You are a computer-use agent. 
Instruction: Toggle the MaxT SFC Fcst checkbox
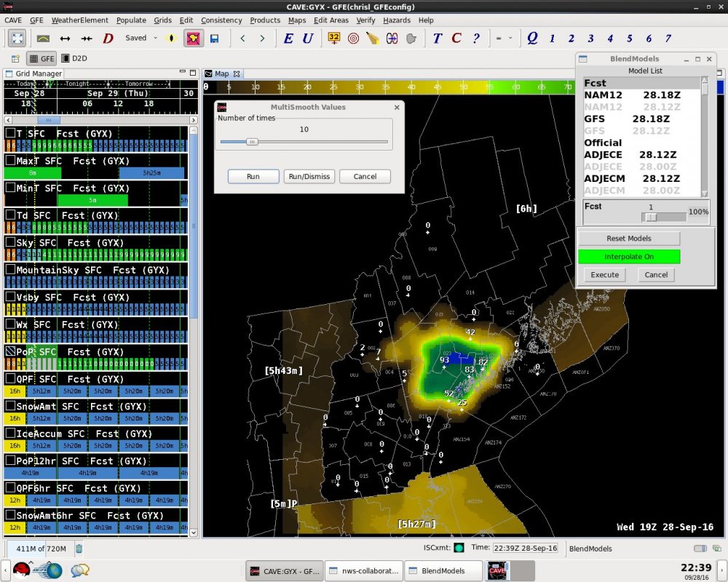(10, 161)
